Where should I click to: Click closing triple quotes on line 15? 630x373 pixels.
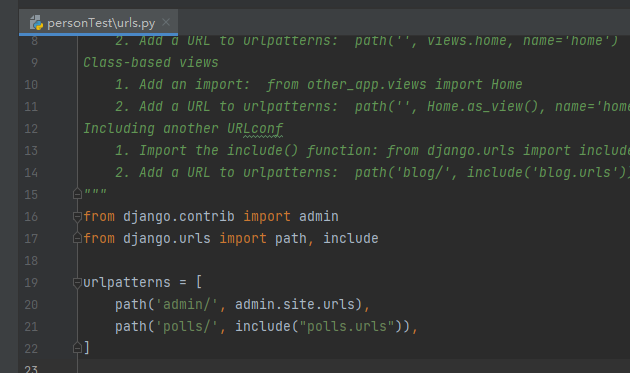95,192
